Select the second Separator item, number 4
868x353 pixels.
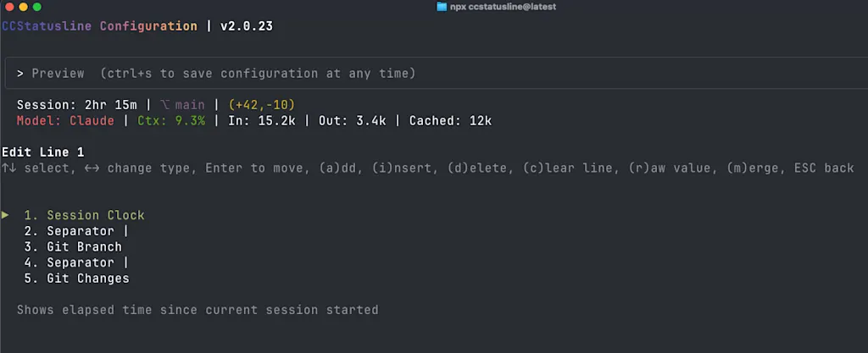click(x=76, y=262)
